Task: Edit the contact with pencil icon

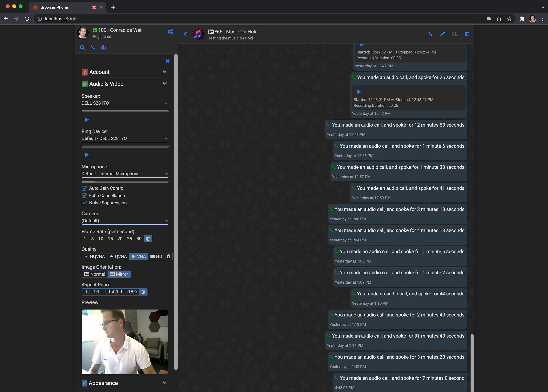Action: click(x=442, y=34)
